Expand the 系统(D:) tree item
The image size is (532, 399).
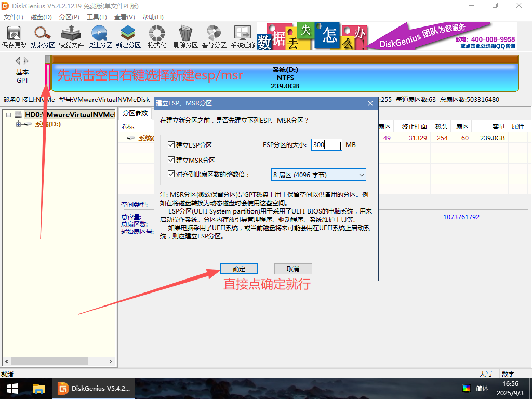18,124
